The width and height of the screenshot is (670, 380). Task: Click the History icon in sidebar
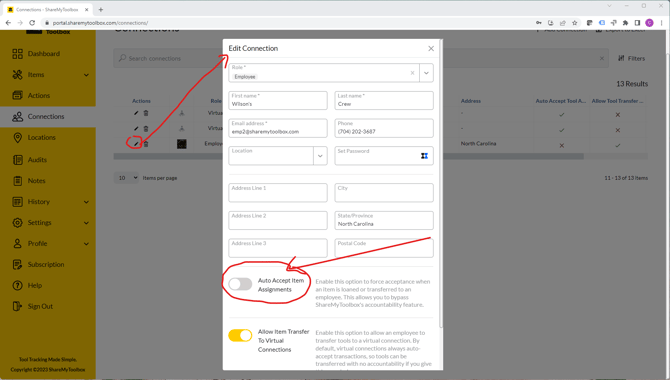point(18,202)
